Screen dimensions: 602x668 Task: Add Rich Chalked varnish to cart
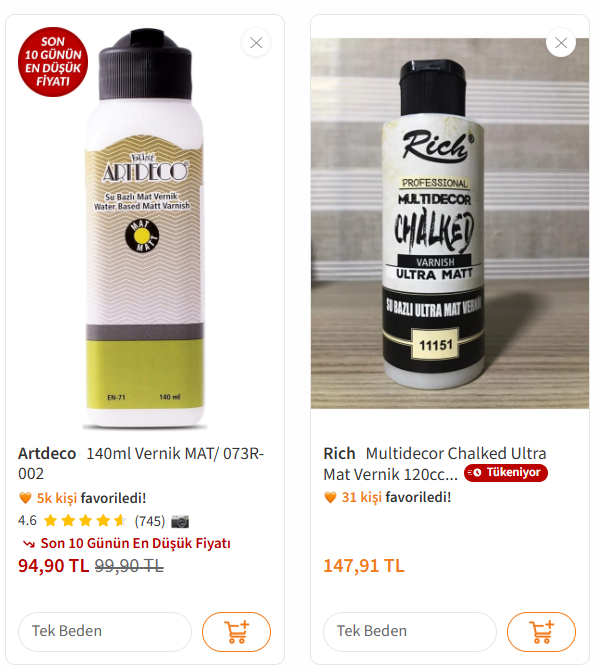(x=541, y=632)
